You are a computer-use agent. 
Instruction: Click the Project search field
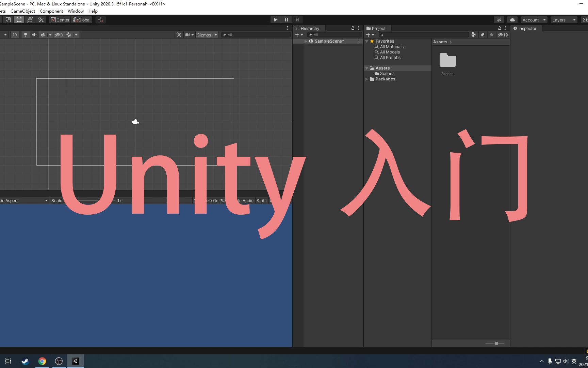tap(424, 35)
